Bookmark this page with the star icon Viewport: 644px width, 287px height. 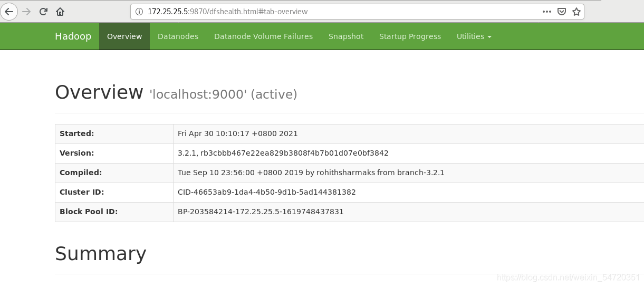576,12
